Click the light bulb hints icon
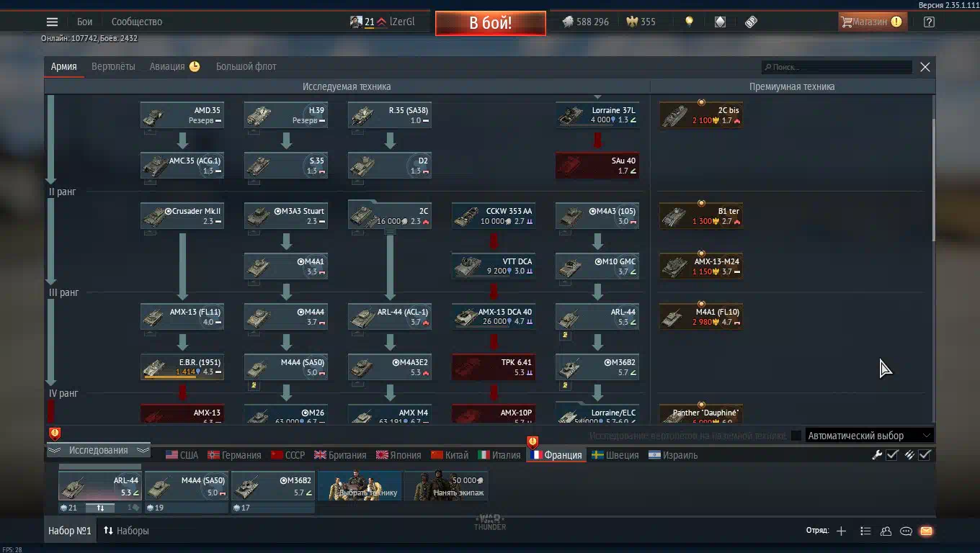Viewport: 980px width, 553px height. (x=689, y=22)
